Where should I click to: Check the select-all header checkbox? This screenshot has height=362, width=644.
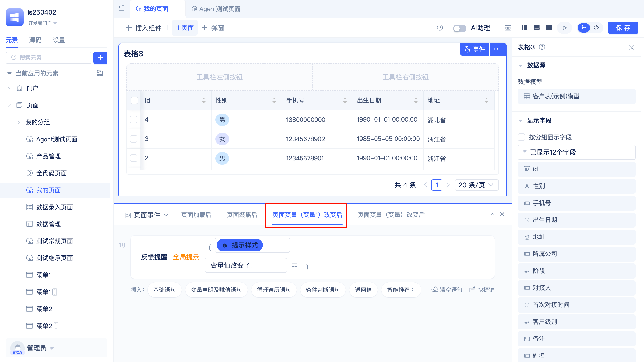pos(134,100)
